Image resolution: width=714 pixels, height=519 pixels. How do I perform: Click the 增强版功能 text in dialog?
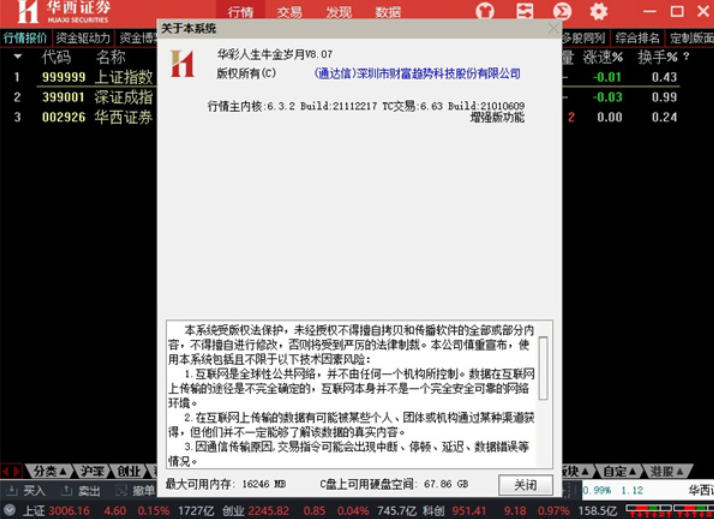point(497,117)
